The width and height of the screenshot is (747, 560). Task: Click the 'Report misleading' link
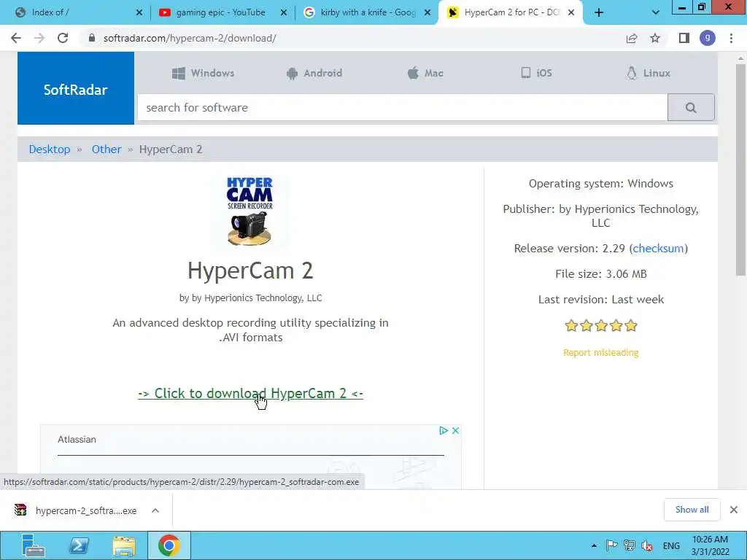[x=601, y=352]
